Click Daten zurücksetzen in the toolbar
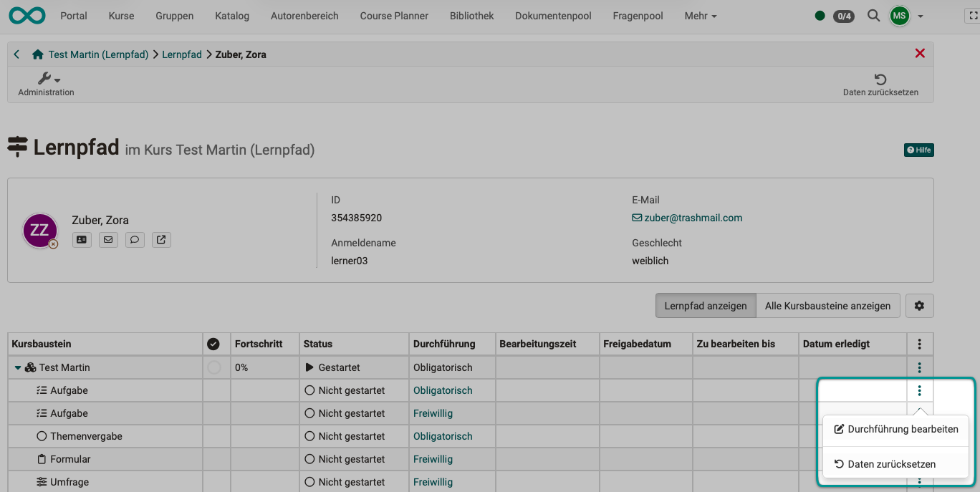Viewport: 980px width, 492px height. [x=880, y=84]
